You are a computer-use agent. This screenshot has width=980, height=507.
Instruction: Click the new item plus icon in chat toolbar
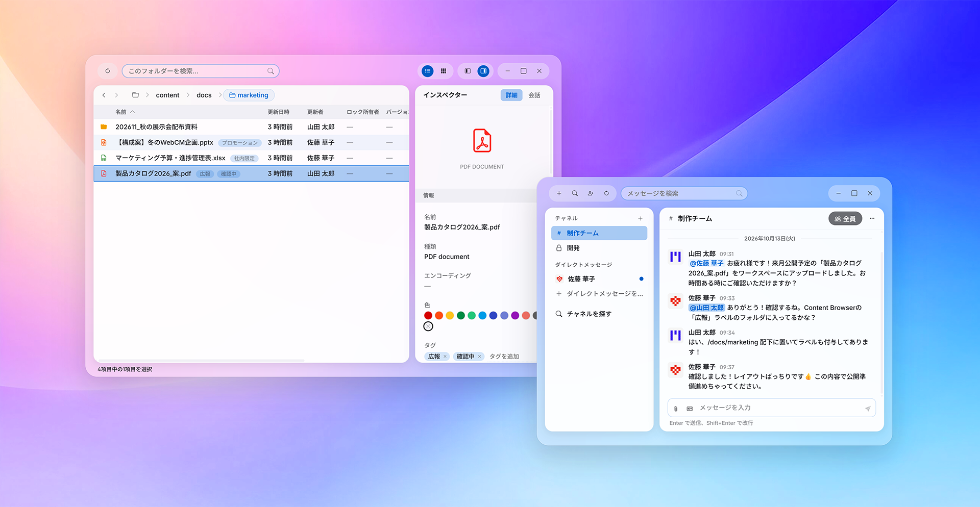(x=559, y=193)
